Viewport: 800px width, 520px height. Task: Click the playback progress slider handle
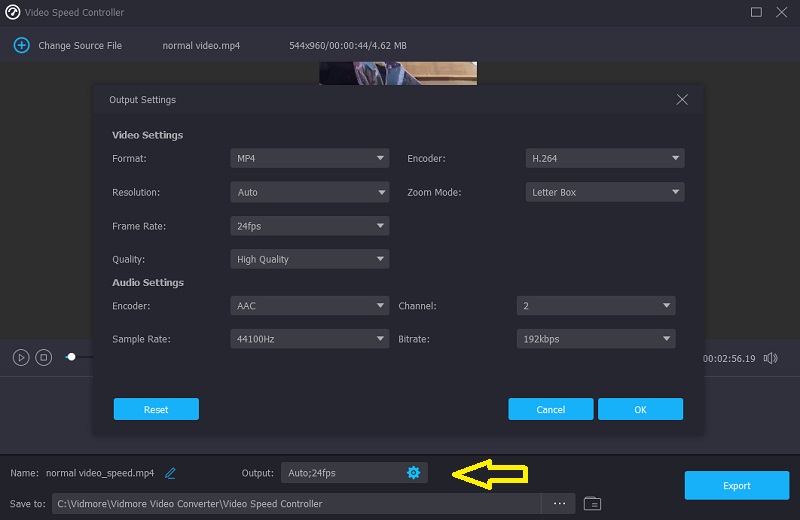(71, 357)
